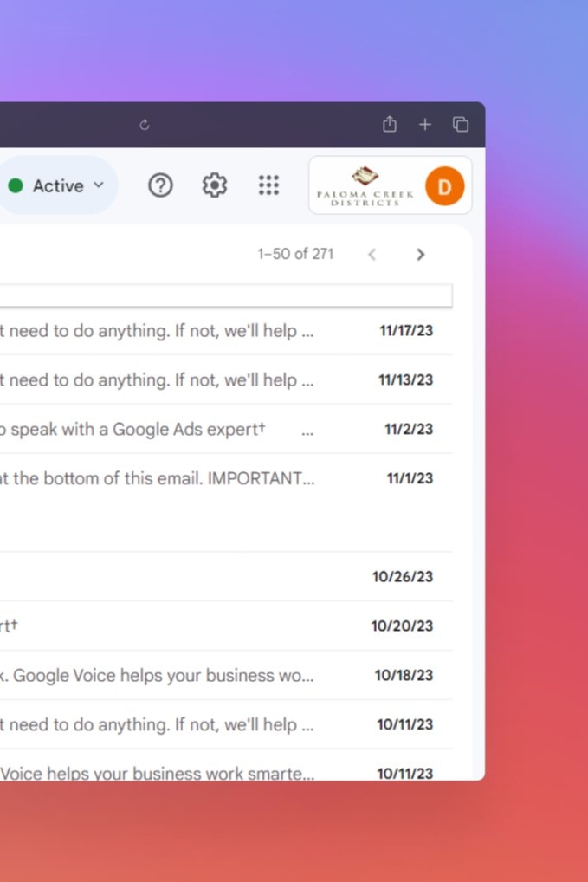The width and height of the screenshot is (588, 882).
Task: Open the Google Ads expert email from 11/2/23
Action: [x=173, y=430]
